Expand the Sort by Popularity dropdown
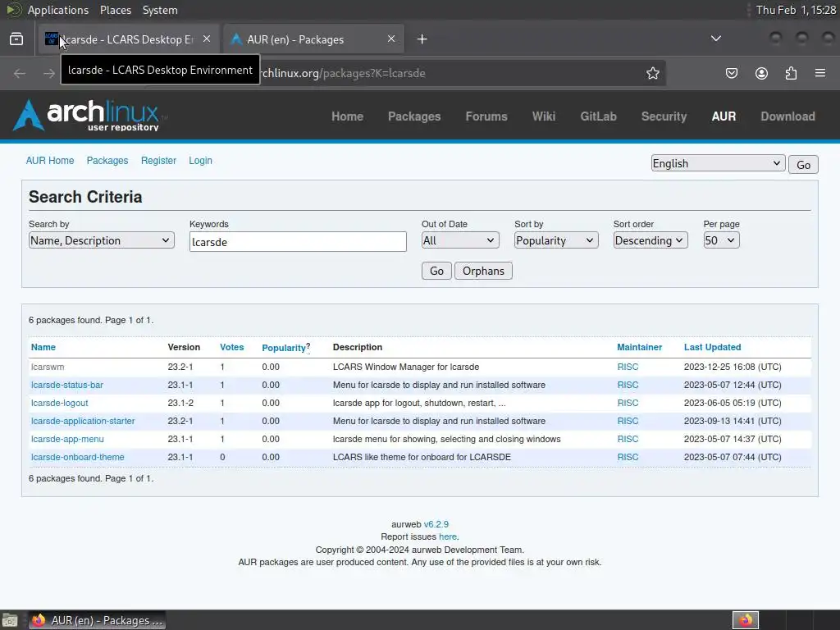This screenshot has height=630, width=840. pos(556,240)
